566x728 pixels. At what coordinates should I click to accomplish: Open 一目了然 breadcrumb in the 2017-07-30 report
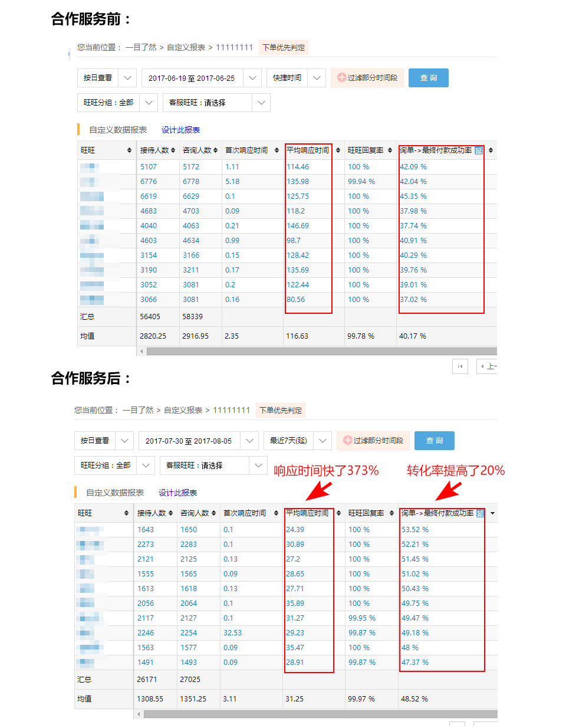coord(138,410)
